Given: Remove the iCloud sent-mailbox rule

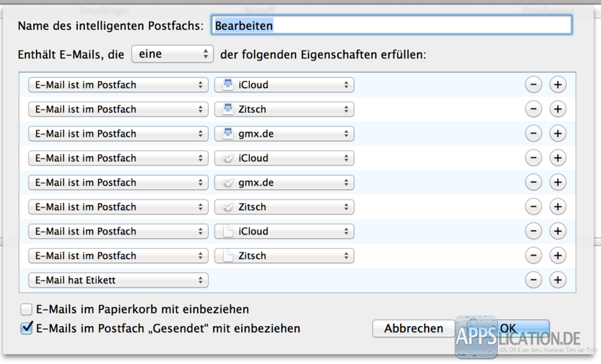Looking at the screenshot, I should pos(533,158).
